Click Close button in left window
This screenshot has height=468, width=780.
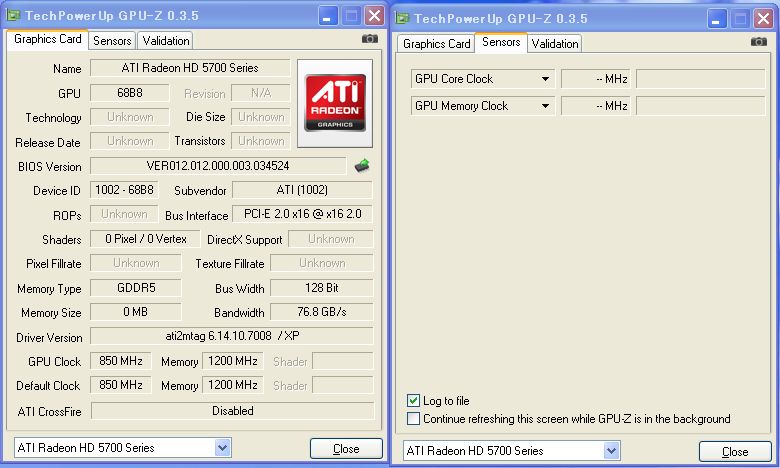(346, 449)
